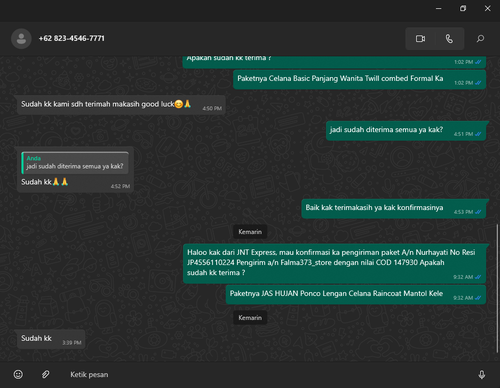Click the read-receipt ticks on 4:53 PM message
500x388 pixels.
[478, 212]
